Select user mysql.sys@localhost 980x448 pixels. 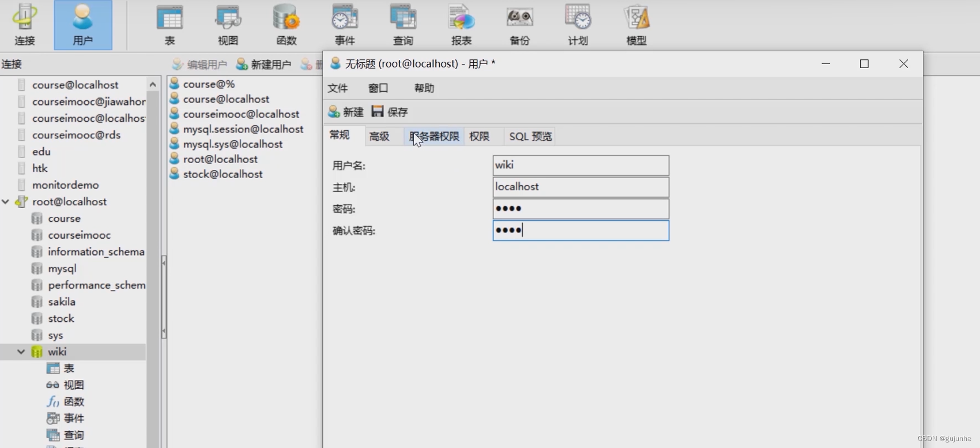(233, 144)
